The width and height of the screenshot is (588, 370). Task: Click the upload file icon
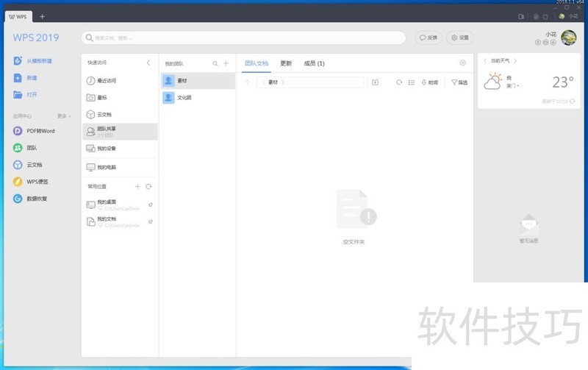click(375, 82)
